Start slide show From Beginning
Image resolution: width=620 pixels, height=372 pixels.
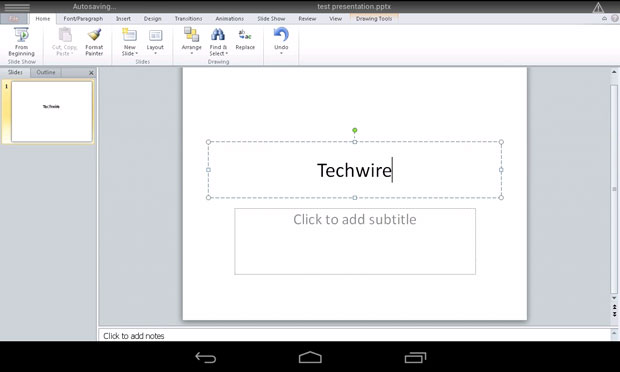coord(21,42)
